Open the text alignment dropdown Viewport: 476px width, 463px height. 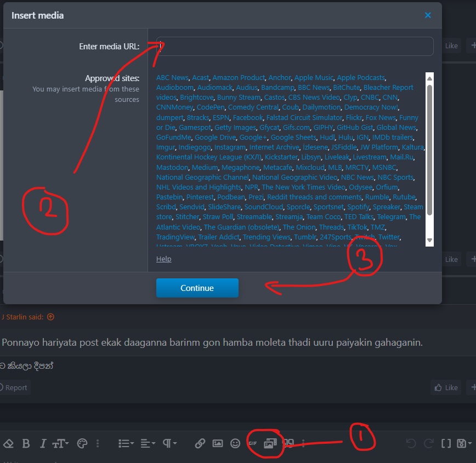148,444
